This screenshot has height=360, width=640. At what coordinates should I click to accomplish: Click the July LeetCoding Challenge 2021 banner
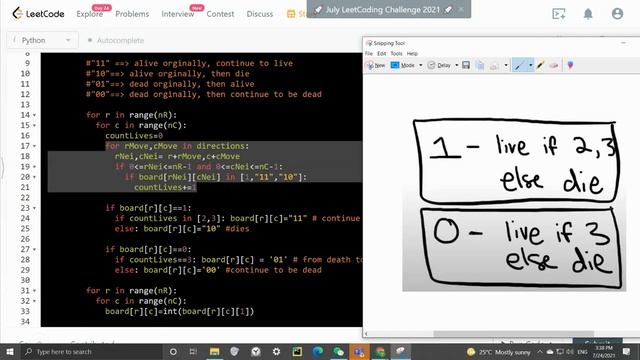383,9
